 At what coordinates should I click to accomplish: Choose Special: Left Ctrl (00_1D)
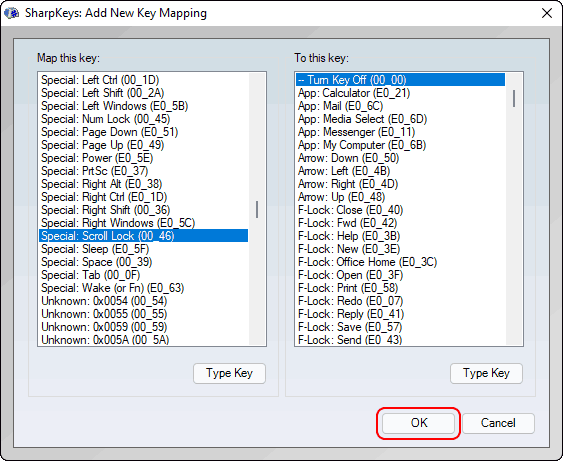click(x=143, y=80)
